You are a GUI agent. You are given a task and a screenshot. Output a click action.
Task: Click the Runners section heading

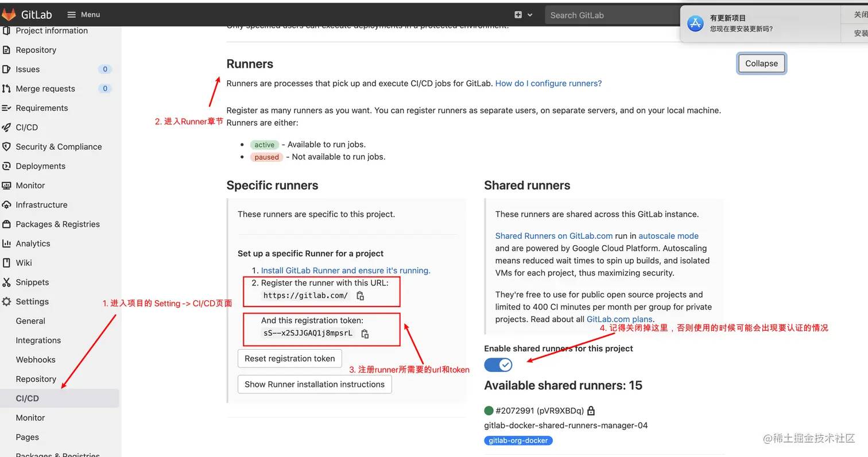click(250, 64)
